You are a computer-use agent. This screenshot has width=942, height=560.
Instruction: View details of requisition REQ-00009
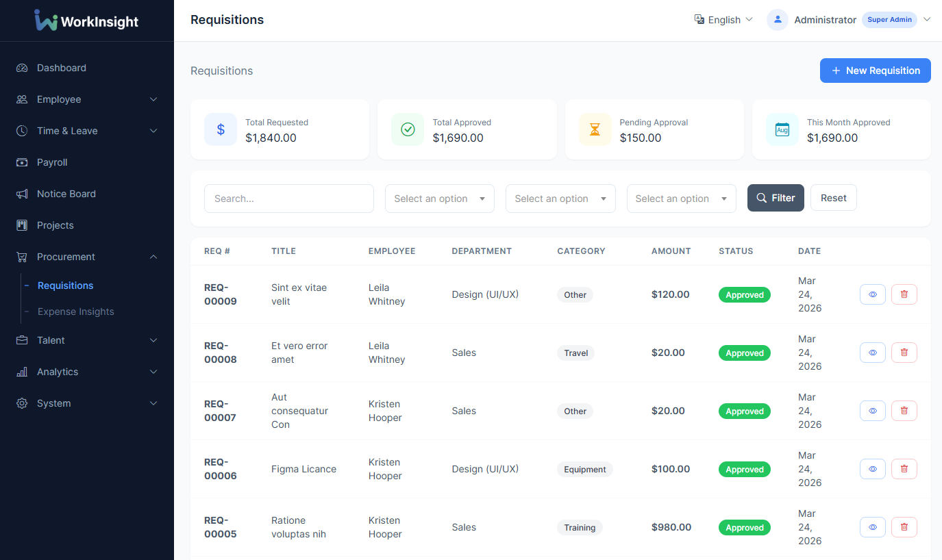[x=872, y=294]
